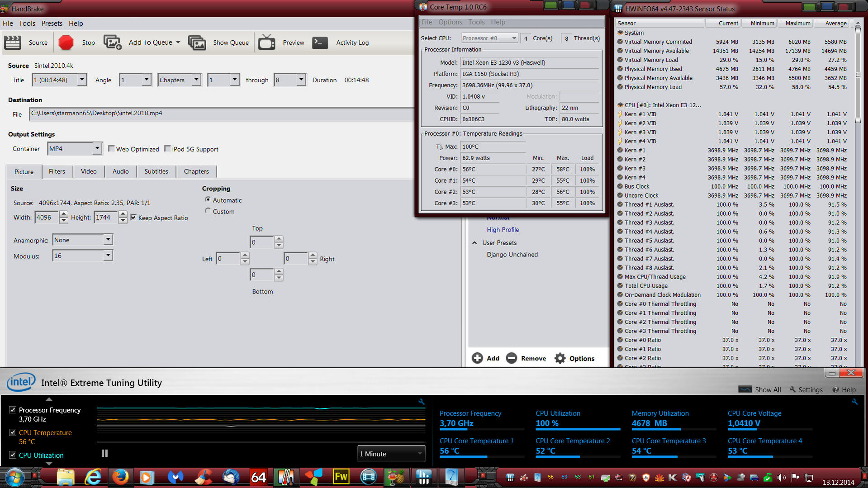868x488 pixels.
Task: Switch to the Audio tab
Action: click(x=121, y=171)
